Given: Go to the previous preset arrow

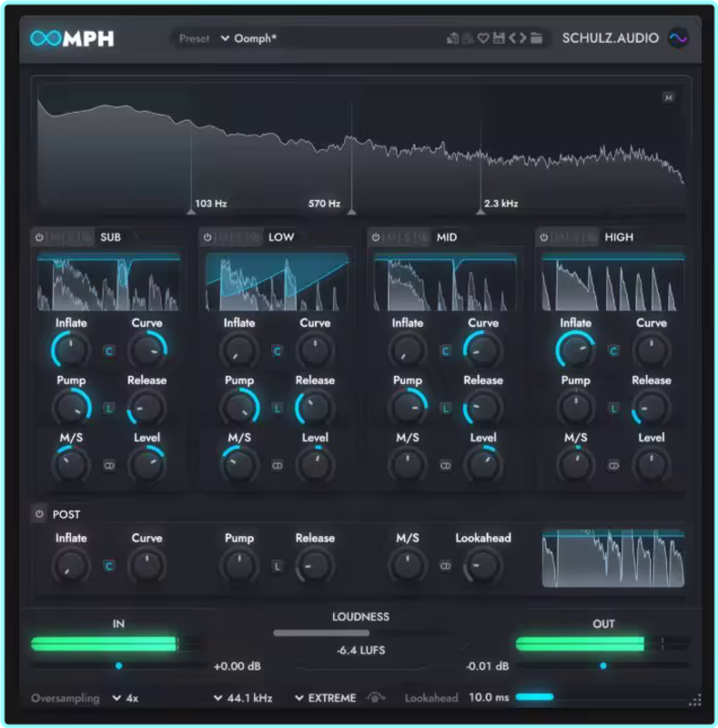Looking at the screenshot, I should tap(511, 38).
